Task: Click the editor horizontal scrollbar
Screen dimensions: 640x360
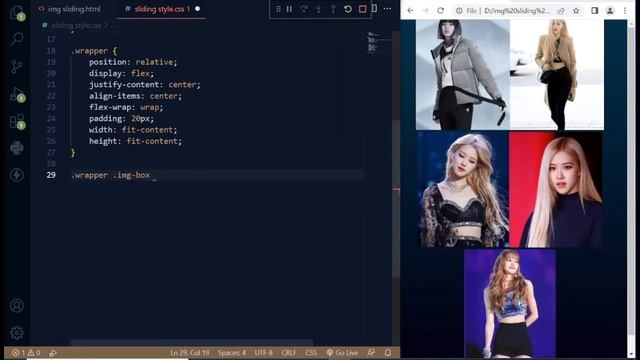Action: (192, 343)
